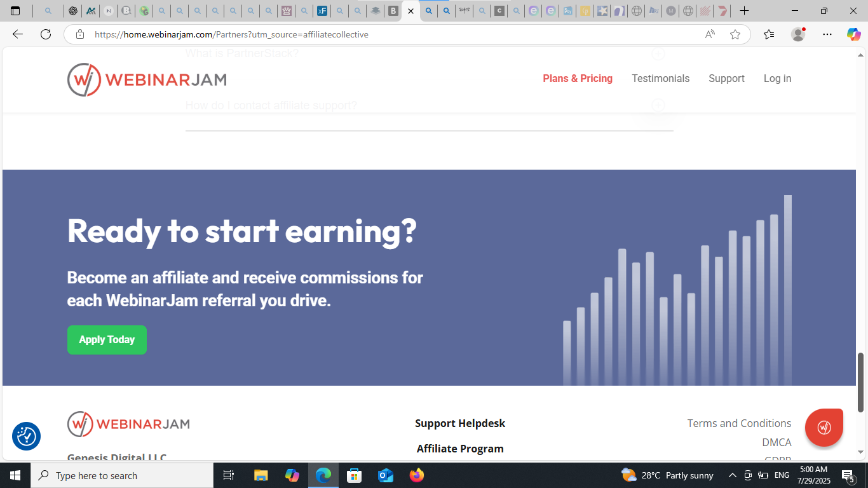The image size is (868, 488).
Task: Open the Favorites list
Action: (769, 34)
